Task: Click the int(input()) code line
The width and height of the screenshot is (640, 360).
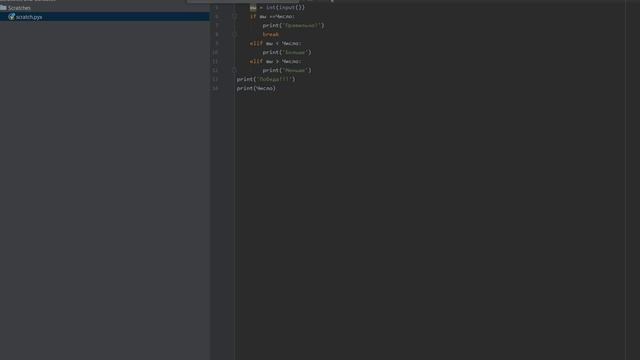Action: click(x=277, y=7)
